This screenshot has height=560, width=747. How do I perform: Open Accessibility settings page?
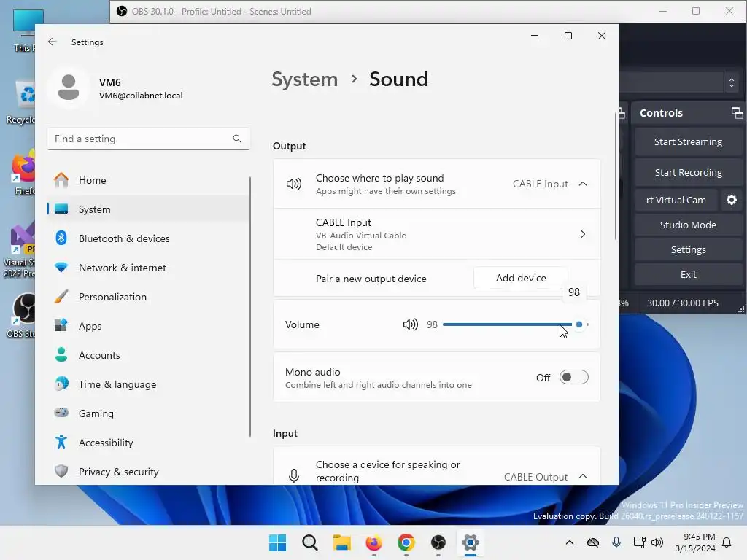[149, 443]
